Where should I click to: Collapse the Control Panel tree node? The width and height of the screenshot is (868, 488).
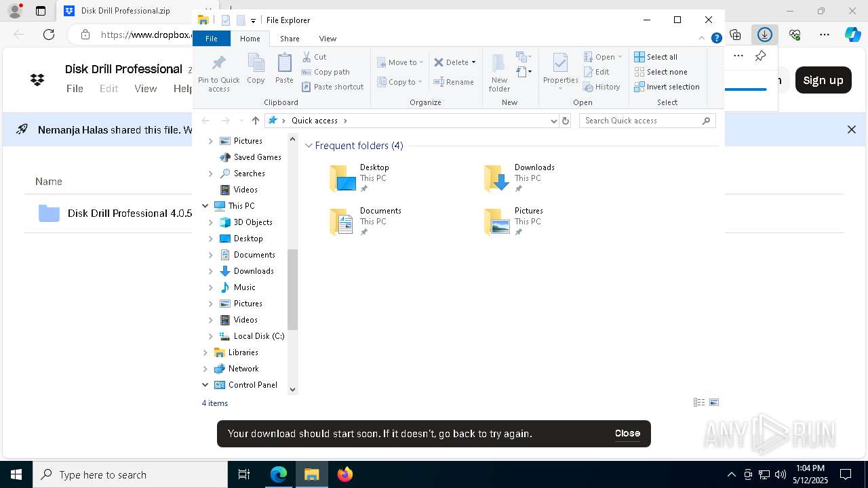[205, 385]
